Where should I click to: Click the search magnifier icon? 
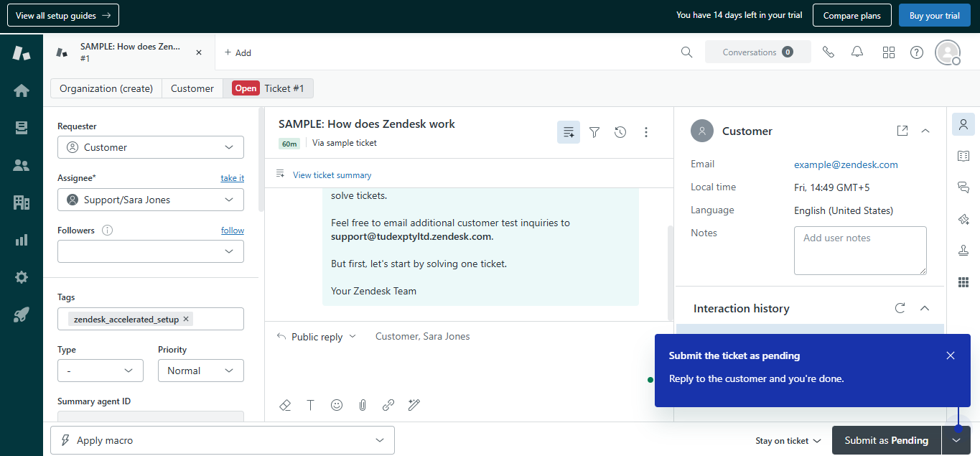686,52
